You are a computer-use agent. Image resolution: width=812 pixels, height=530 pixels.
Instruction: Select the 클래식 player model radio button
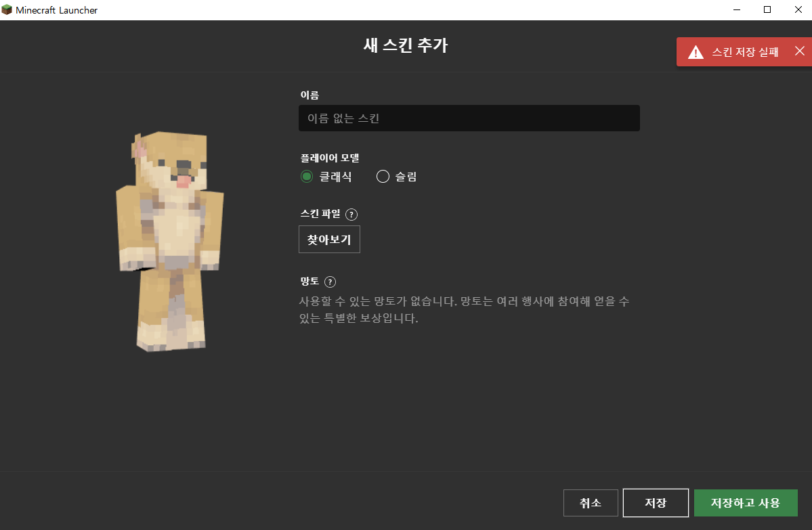tap(307, 177)
